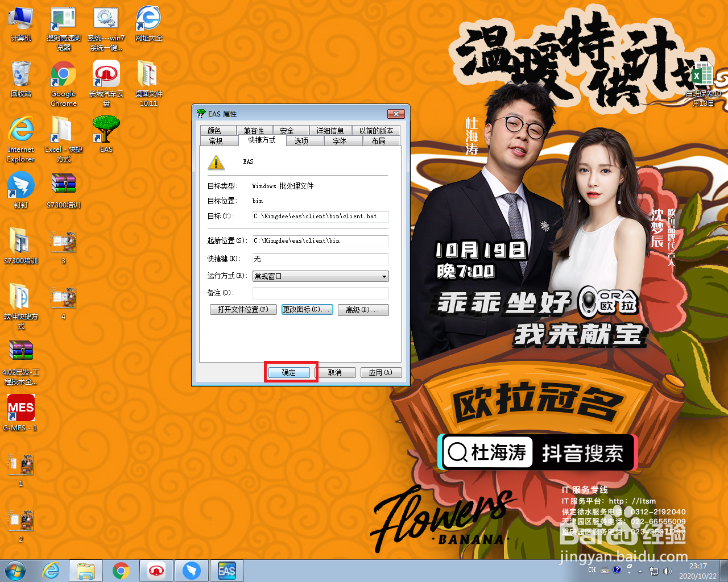Viewport: 728px width, 582px height.
Task: Click the 打开文件位置 button
Action: click(243, 310)
